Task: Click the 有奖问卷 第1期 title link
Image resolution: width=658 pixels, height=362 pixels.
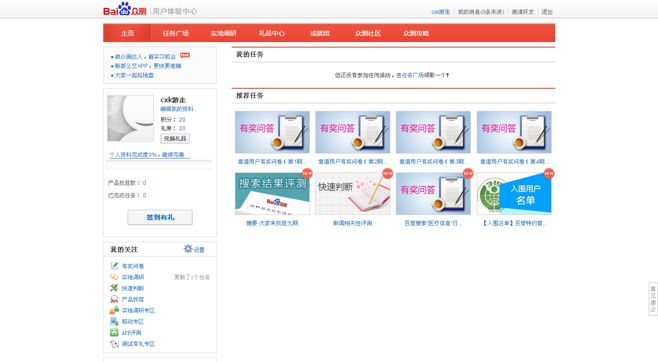Action: coord(272,161)
